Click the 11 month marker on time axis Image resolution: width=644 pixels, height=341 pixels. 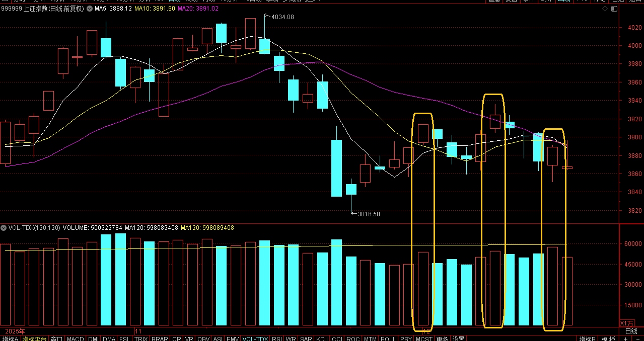(138, 331)
